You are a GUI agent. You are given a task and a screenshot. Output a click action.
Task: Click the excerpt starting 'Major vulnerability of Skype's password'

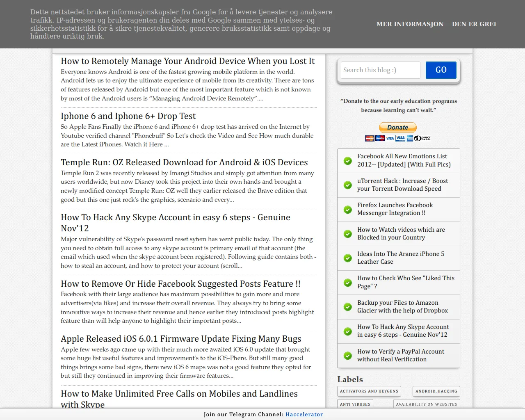click(189, 252)
